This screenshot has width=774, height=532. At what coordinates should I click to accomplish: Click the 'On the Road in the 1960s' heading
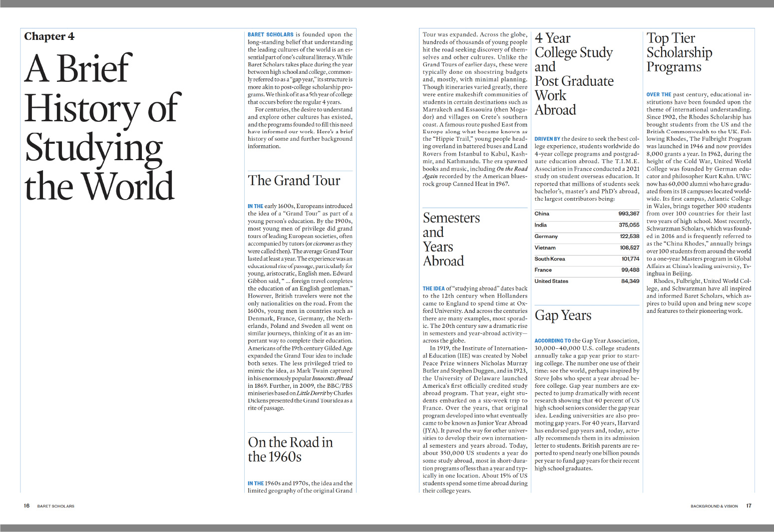(x=290, y=449)
